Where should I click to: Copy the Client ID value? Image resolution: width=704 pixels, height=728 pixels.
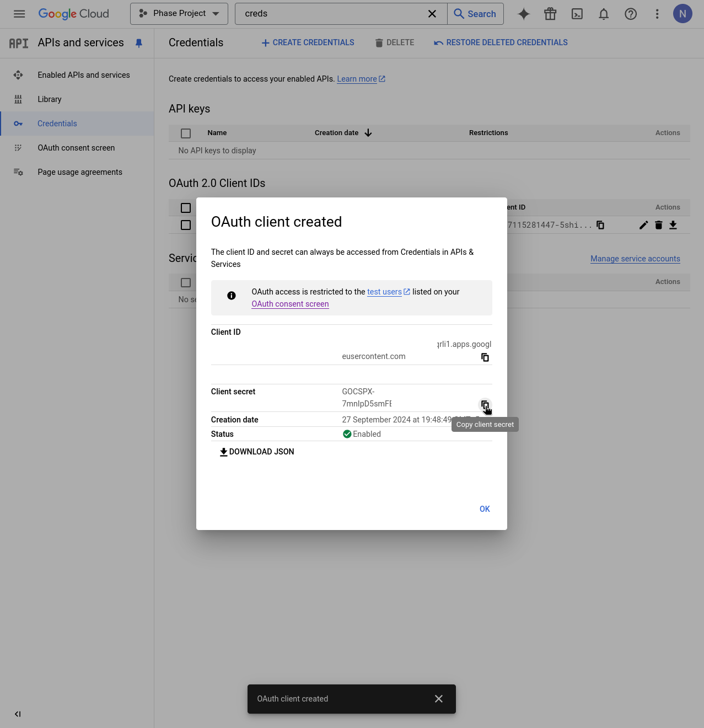[x=485, y=357]
